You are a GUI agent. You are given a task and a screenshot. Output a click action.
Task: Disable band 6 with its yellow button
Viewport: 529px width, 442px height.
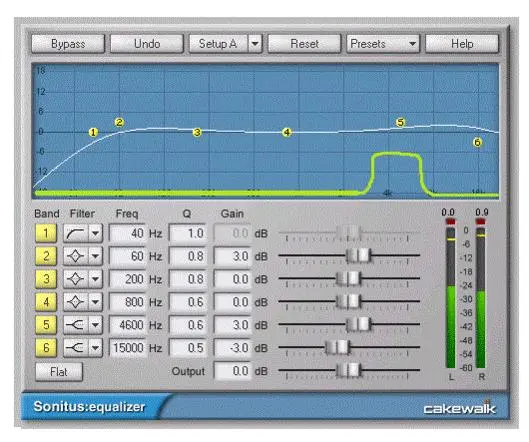pos(46,348)
